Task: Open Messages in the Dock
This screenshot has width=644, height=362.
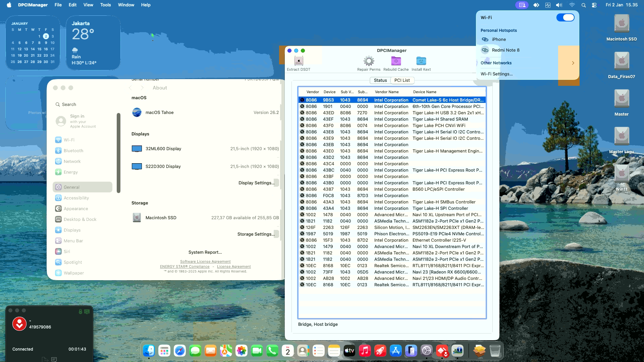Action: [x=195, y=351]
